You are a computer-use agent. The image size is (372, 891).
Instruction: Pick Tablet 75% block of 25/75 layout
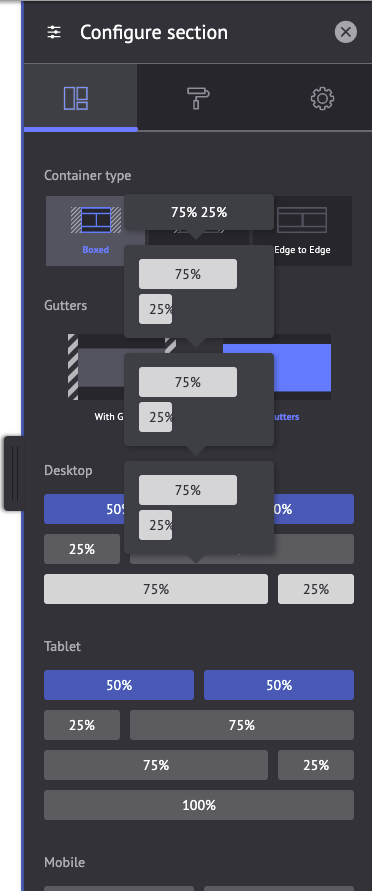(242, 725)
